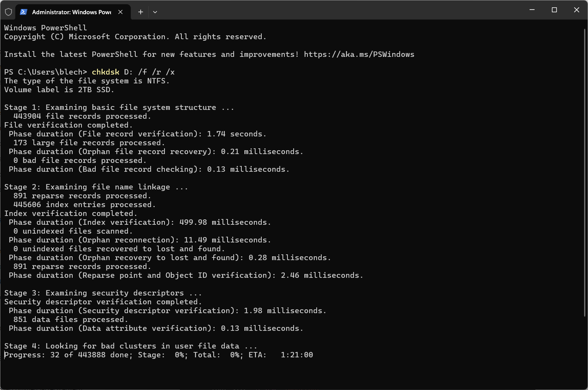
Task: Click the shield icon in title bar
Action: click(8, 12)
